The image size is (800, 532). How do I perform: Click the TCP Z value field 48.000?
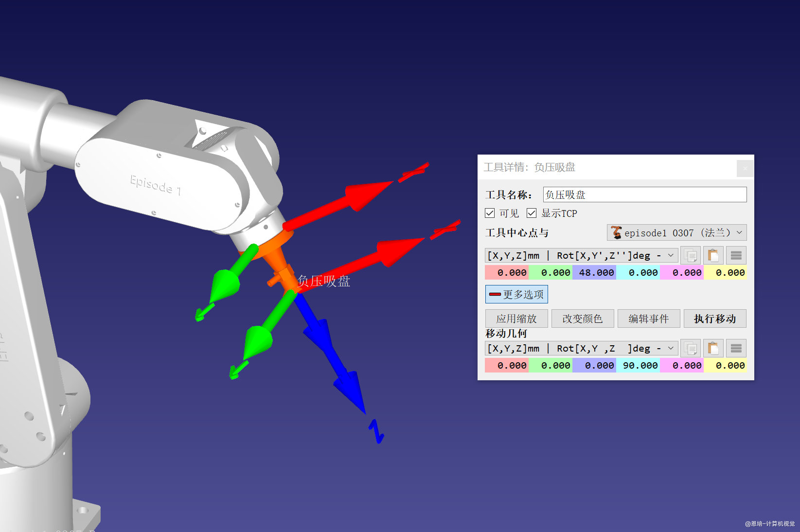(594, 273)
